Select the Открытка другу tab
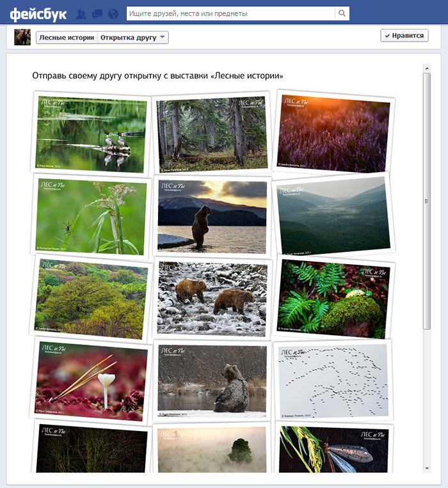The width and height of the screenshot is (448, 488). (x=128, y=38)
